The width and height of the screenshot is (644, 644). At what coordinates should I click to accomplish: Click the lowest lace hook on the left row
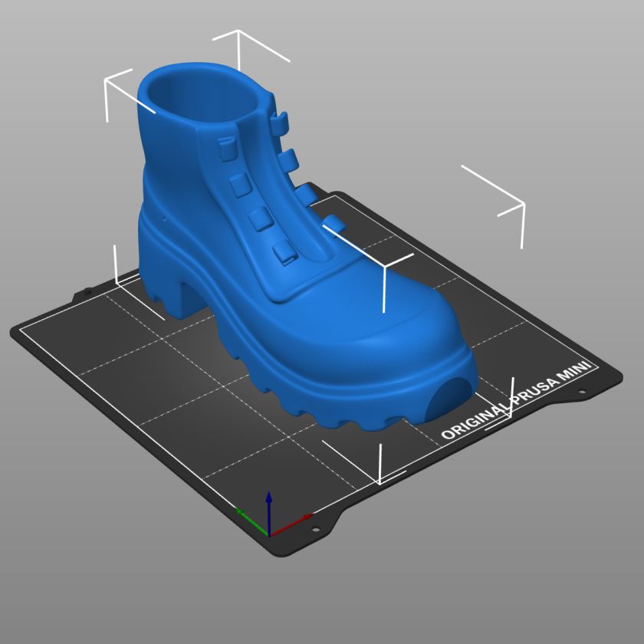[284, 251]
